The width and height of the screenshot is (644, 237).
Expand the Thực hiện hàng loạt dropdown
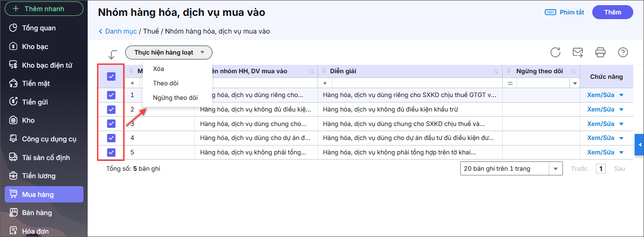pos(169,52)
